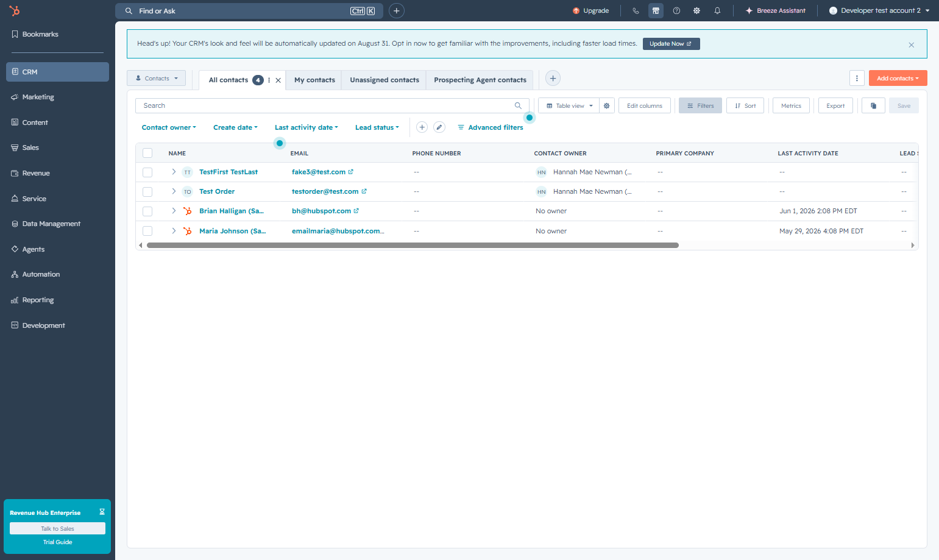Open the notifications bell
The image size is (939, 560).
point(717,11)
